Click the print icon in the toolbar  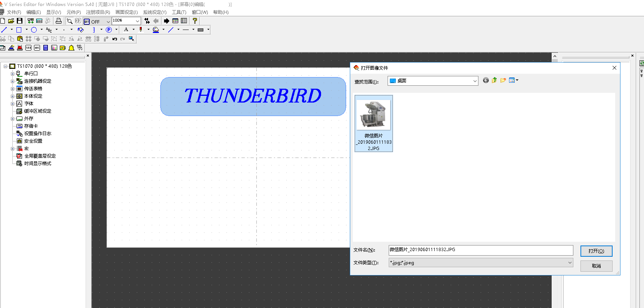[x=59, y=21]
